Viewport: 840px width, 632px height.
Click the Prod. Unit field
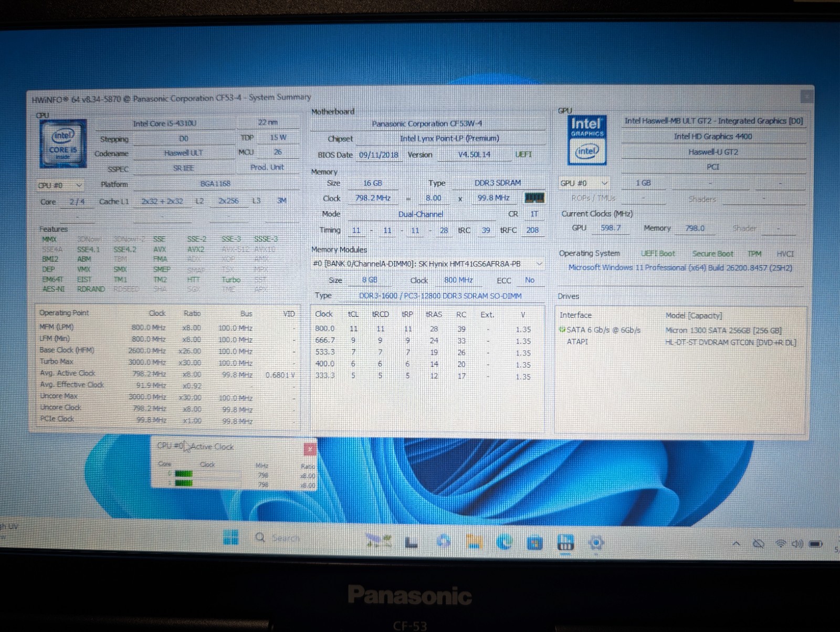267,167
